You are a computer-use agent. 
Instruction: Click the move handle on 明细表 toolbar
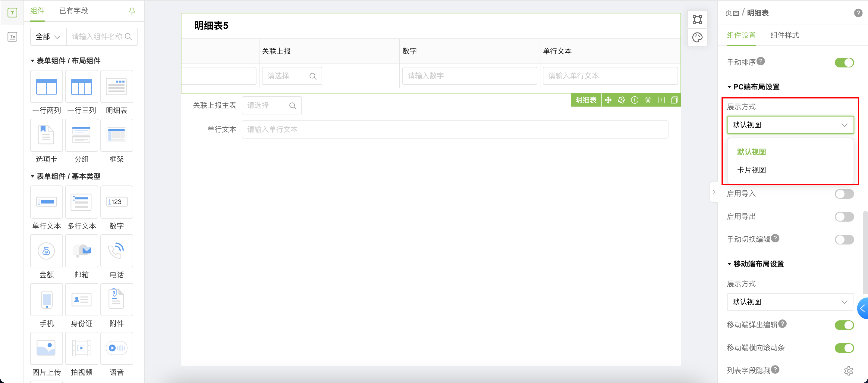pyautogui.click(x=608, y=100)
